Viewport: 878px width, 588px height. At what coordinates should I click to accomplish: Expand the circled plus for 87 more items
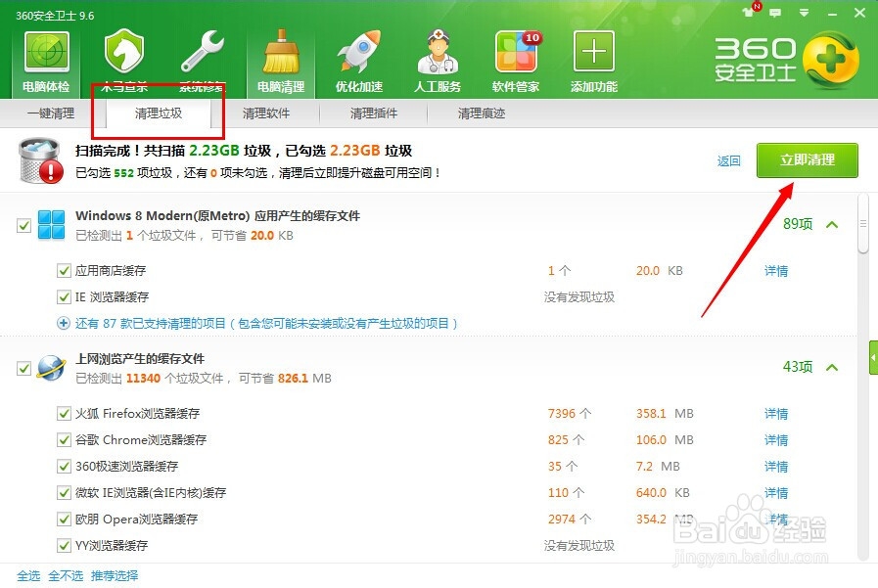click(x=64, y=324)
